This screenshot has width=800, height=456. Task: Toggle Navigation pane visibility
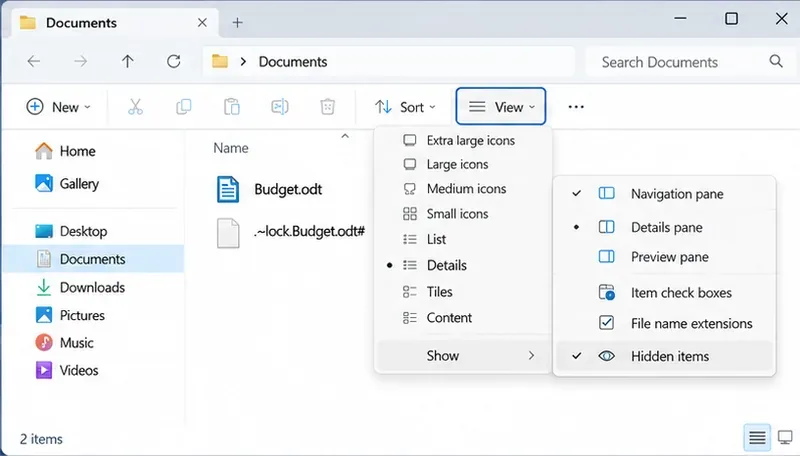point(664,194)
